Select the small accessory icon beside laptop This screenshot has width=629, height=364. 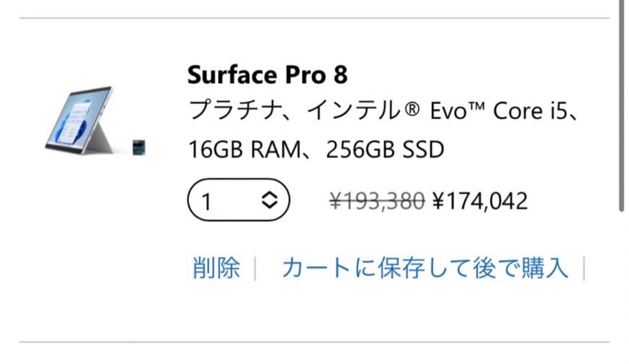coord(137,146)
